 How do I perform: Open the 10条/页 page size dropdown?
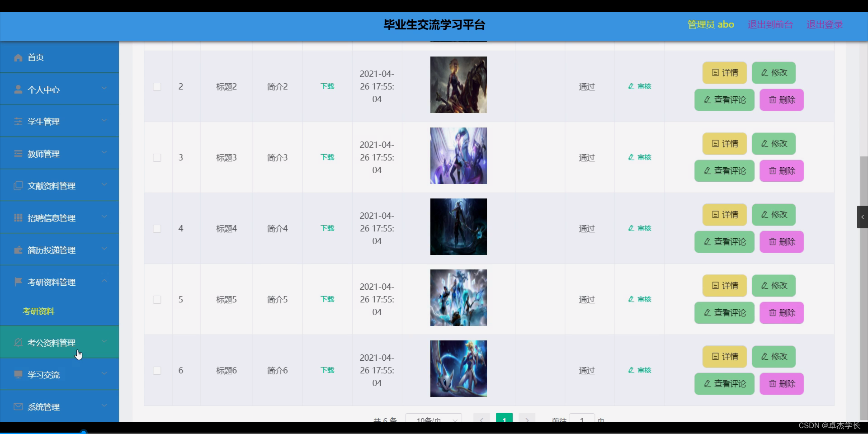433,420
